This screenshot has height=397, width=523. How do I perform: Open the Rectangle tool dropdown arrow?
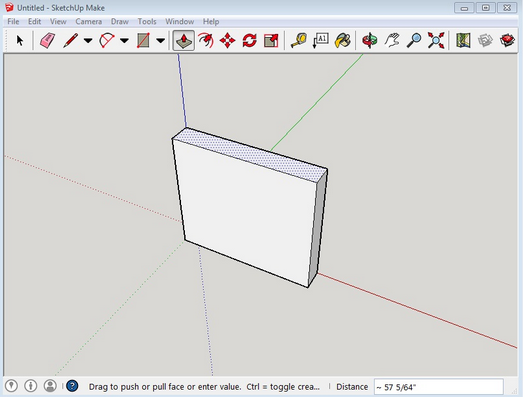(x=161, y=41)
